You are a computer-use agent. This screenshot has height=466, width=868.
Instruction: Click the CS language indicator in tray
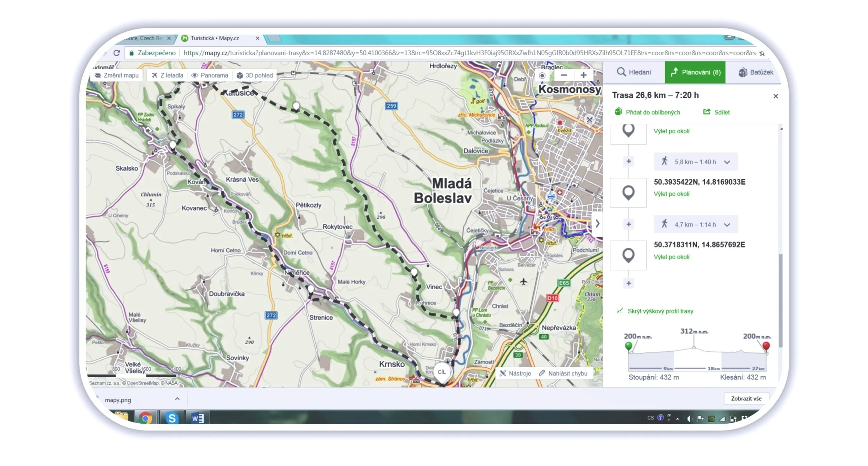(650, 418)
